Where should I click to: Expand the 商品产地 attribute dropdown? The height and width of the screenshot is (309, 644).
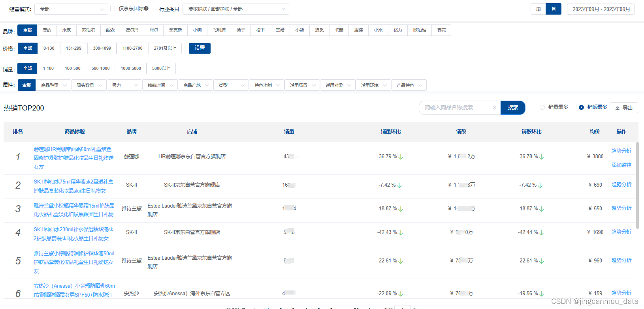click(196, 85)
